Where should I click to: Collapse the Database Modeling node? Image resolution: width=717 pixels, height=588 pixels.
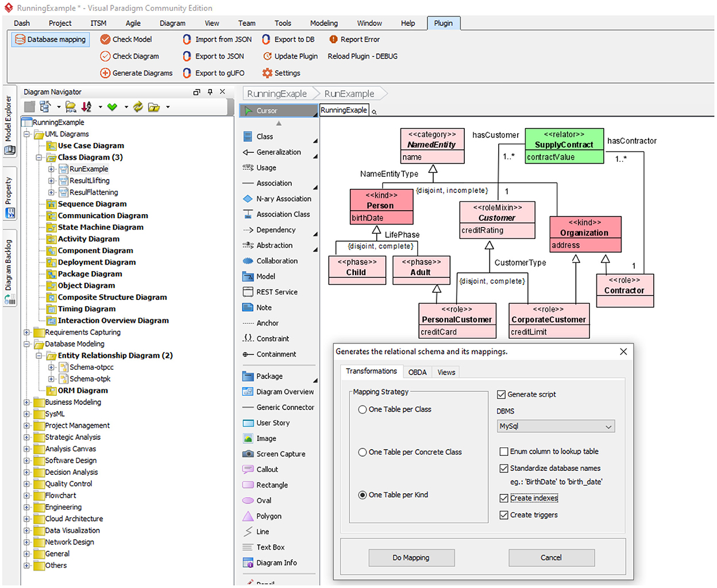[x=27, y=344]
